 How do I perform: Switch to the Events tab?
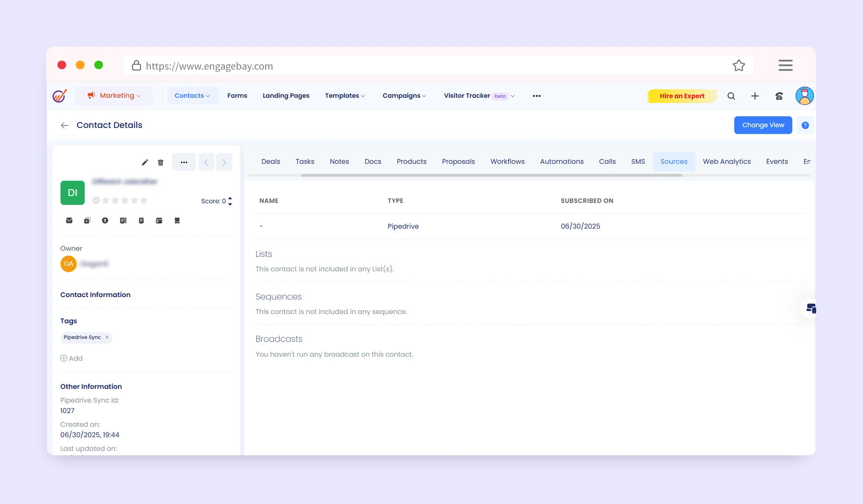click(777, 161)
